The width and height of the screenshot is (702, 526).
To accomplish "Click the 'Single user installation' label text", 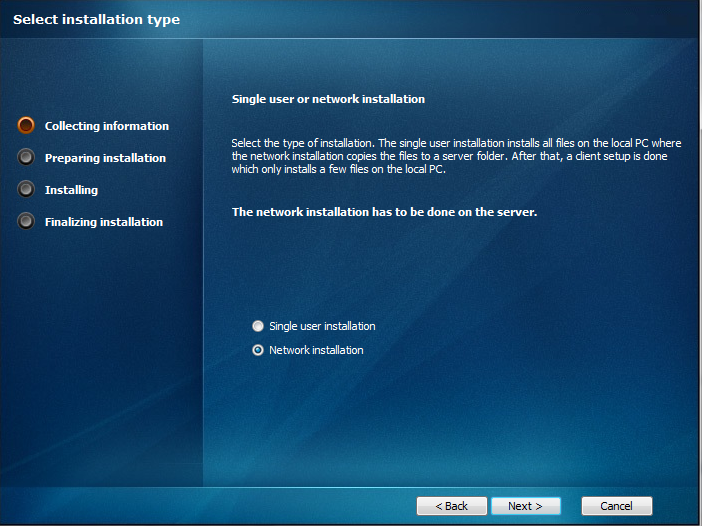I will [x=322, y=326].
